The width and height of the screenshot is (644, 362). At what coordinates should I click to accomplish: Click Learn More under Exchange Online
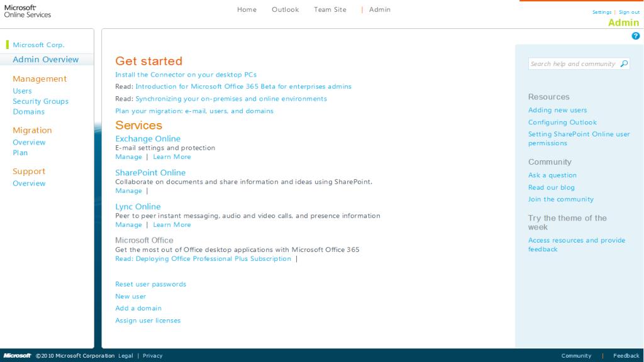coord(172,156)
